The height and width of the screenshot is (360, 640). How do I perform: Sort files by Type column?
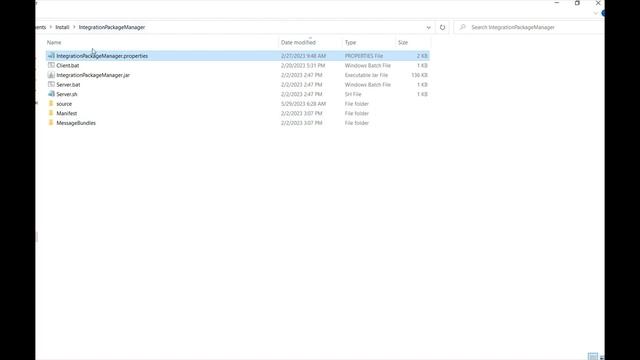pyautogui.click(x=350, y=42)
